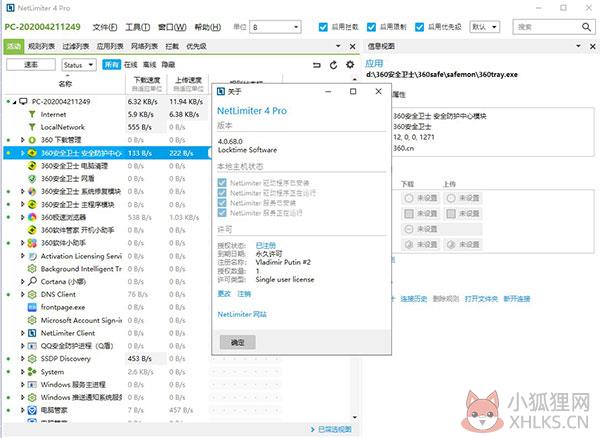Click the Internet filter icon
The image size is (600, 438).
point(33,114)
